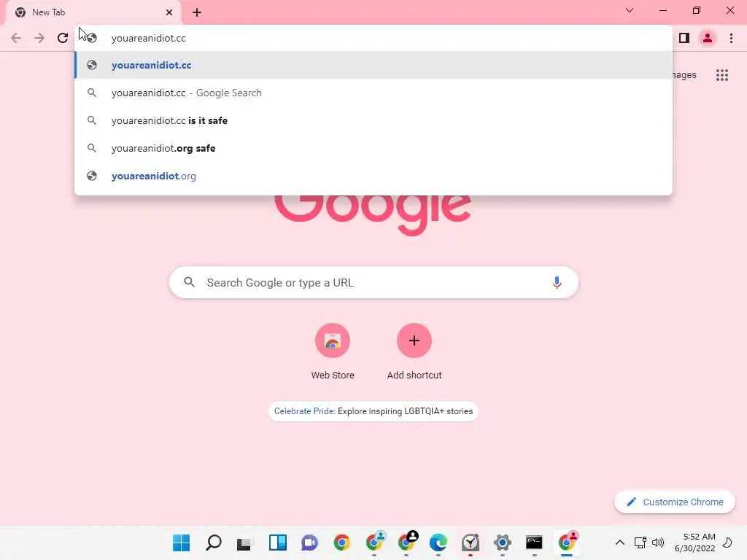The height and width of the screenshot is (560, 747).
Task: Open the Windows Start menu
Action: coord(181,542)
